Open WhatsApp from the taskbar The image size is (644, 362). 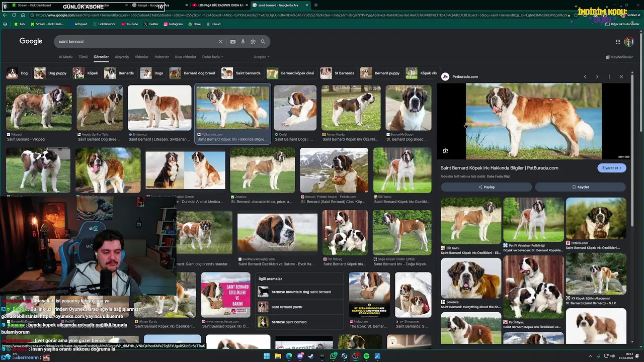[x=333, y=356]
